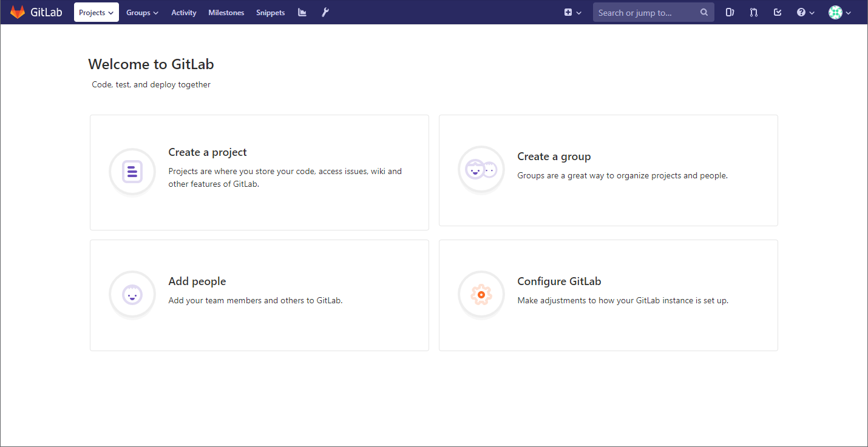Click the GitLab fox logo

point(18,12)
